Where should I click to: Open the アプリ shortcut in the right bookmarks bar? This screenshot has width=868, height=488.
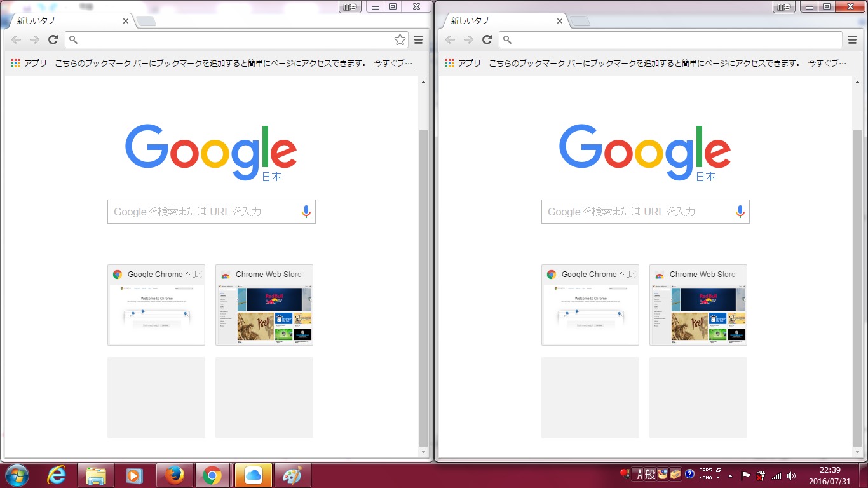pos(463,64)
